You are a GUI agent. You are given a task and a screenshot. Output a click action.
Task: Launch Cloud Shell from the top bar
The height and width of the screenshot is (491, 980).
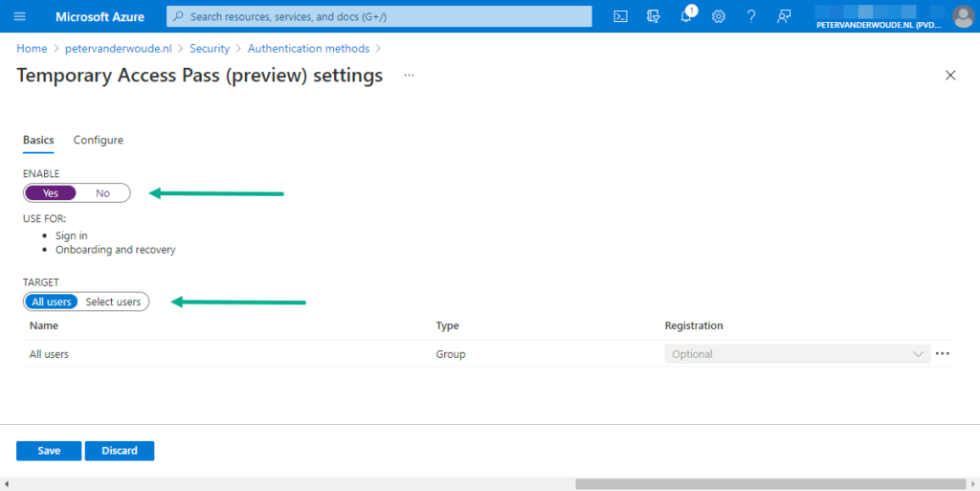click(x=620, y=16)
